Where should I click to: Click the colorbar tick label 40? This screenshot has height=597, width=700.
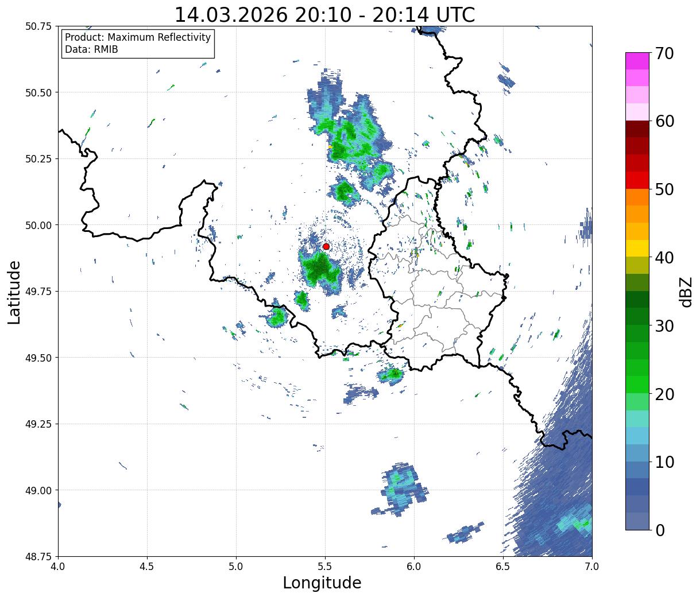(664, 258)
